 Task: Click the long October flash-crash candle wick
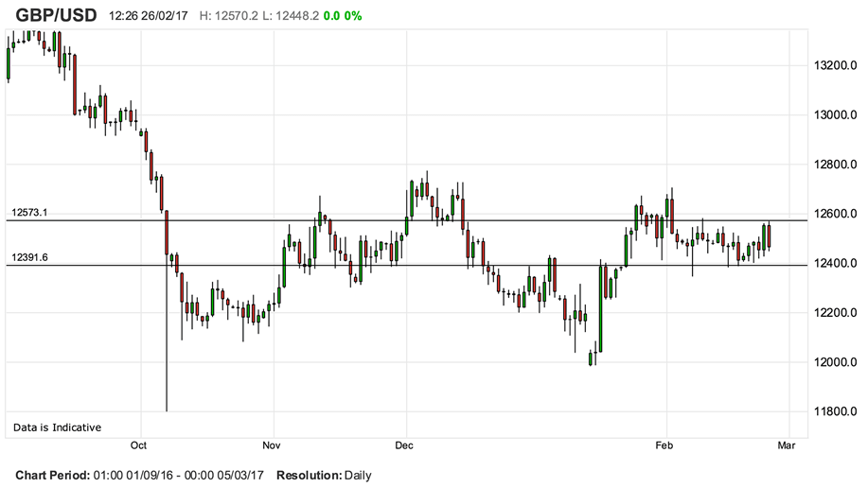pos(167,359)
